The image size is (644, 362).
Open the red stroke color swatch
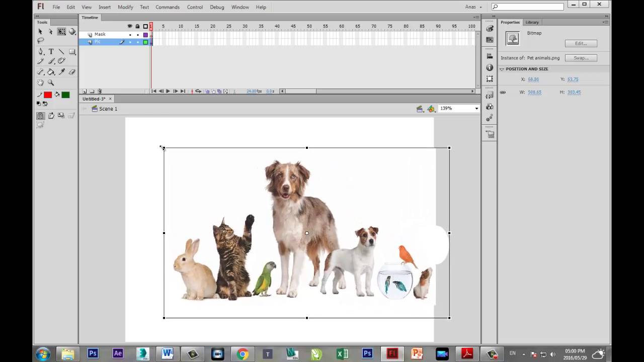click(48, 95)
